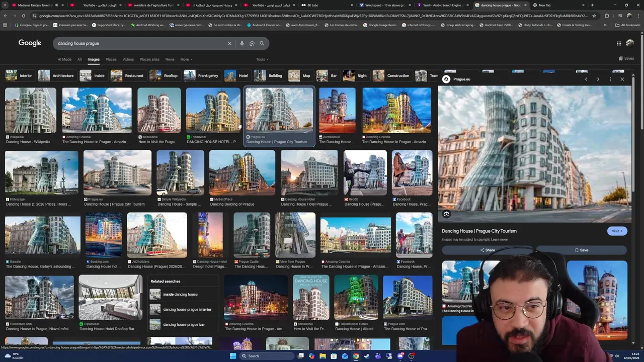Viewport: 644px width, 362px height.
Task: Select the Night filter chip
Action: point(356,75)
